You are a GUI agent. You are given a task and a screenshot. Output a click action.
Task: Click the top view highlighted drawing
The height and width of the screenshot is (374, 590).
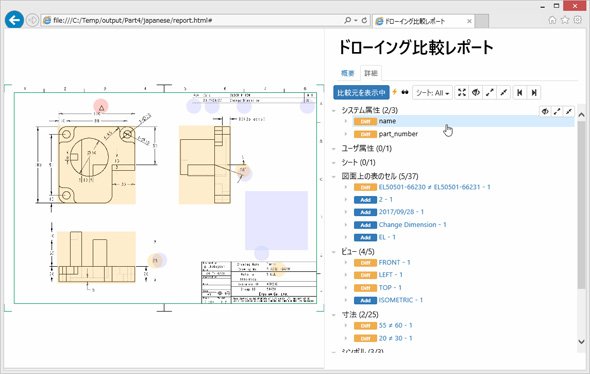coord(97,257)
